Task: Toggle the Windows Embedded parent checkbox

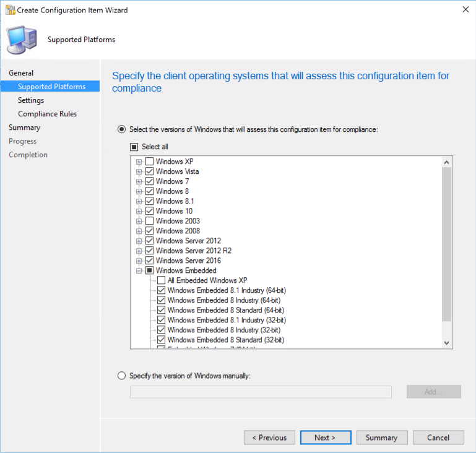Action: 149,270
